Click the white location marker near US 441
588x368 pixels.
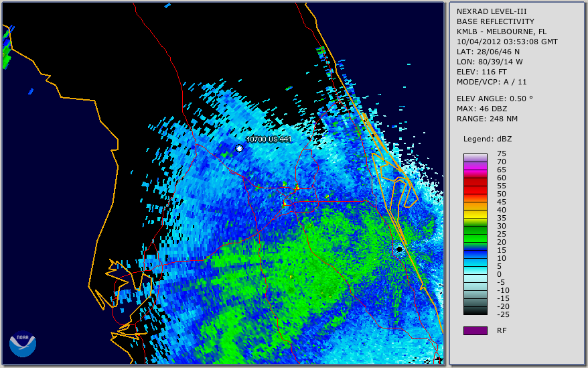tap(239, 148)
